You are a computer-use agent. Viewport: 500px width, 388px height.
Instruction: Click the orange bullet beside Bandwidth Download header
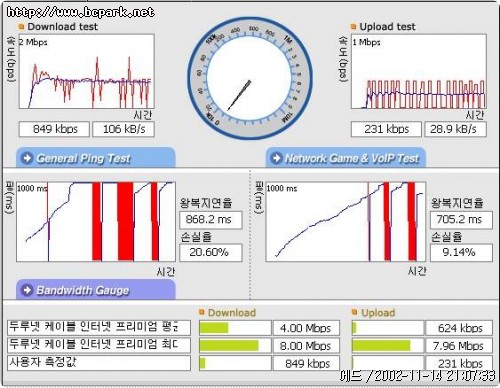(x=201, y=312)
